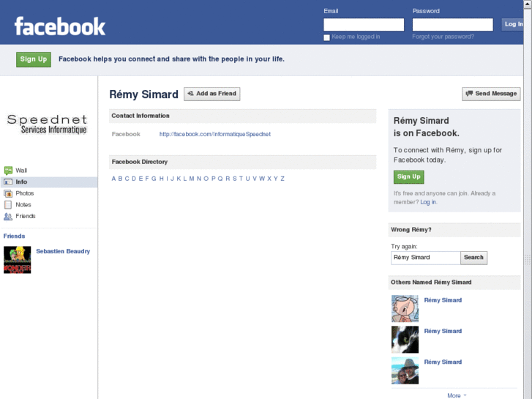Click Sign Up button in Rémy Simard box
The image size is (532, 399).
(x=409, y=177)
